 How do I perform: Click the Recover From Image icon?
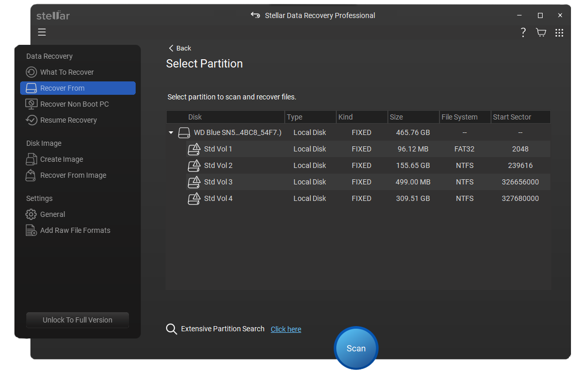click(x=30, y=175)
